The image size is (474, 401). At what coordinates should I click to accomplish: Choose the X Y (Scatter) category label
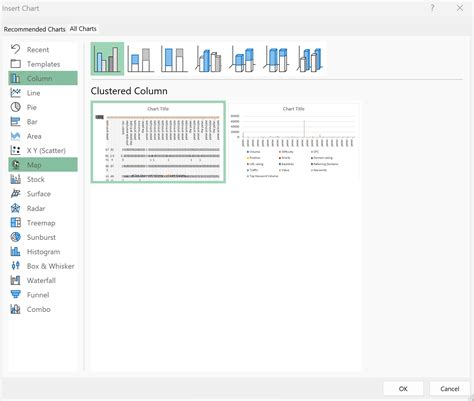tap(46, 151)
